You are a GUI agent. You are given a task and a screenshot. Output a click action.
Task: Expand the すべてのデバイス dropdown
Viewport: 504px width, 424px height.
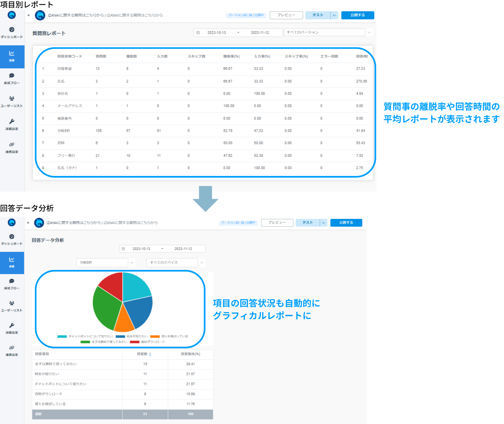[x=202, y=263]
